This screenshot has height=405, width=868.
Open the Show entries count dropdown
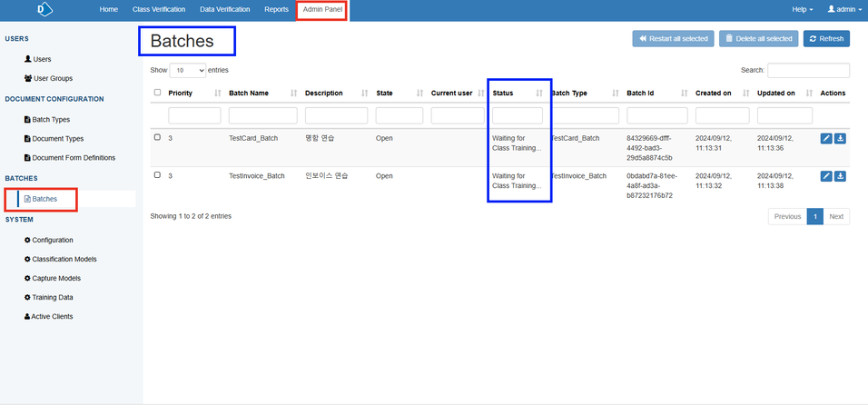point(188,70)
